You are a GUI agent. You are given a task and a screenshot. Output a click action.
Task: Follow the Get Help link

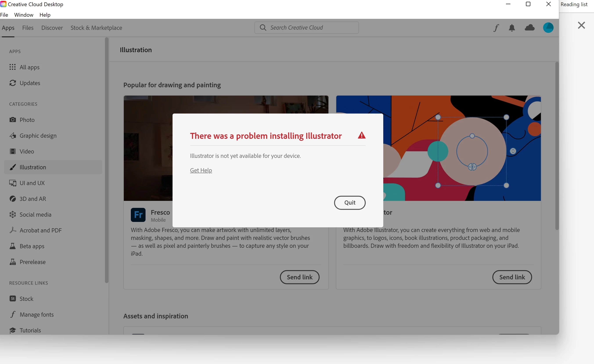tap(201, 170)
